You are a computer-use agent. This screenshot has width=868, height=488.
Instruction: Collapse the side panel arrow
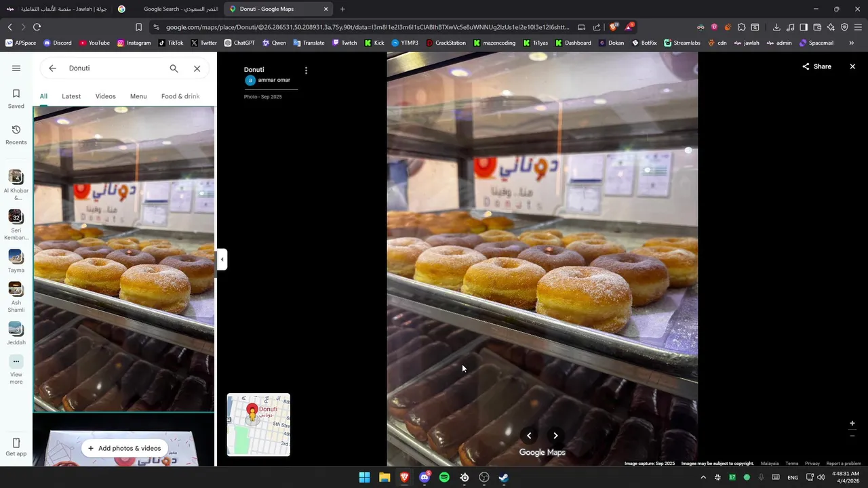222,259
